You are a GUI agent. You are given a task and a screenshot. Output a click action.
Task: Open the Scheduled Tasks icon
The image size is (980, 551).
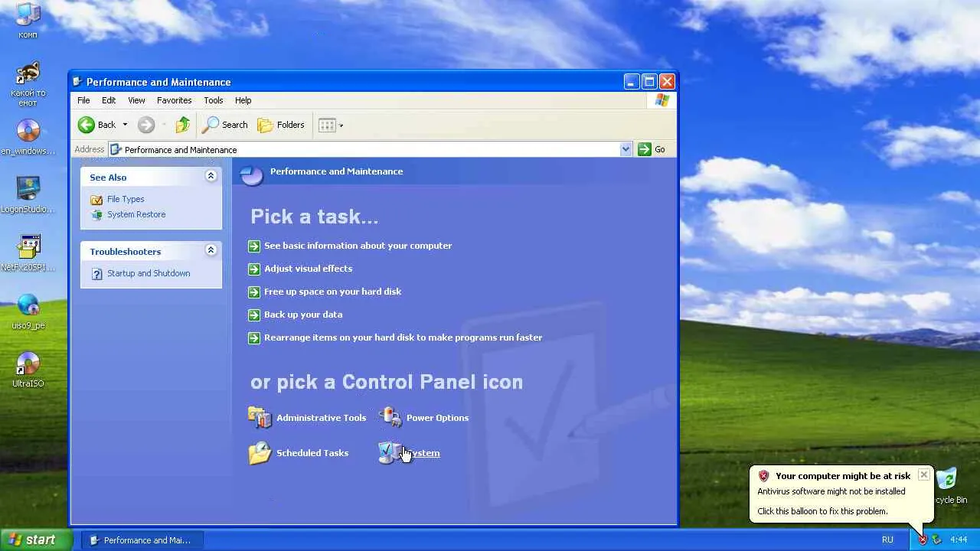(299, 453)
